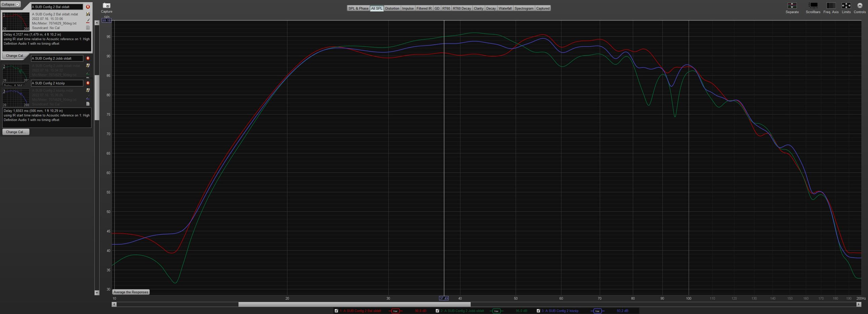Viewport: 868px width, 314px height.
Task: Edit name field 'A SUB Config 2 Jobb oldalt'
Action: click(x=57, y=58)
